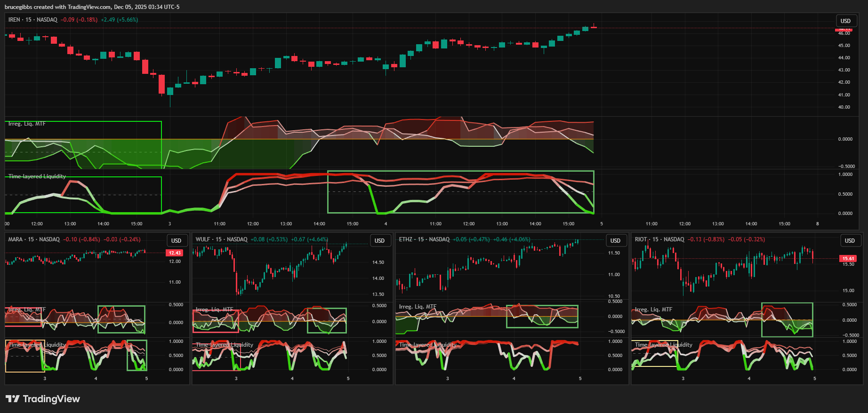The image size is (868, 413).
Task: Click the TradingView wordmark text at bottom
Action: (x=51, y=399)
